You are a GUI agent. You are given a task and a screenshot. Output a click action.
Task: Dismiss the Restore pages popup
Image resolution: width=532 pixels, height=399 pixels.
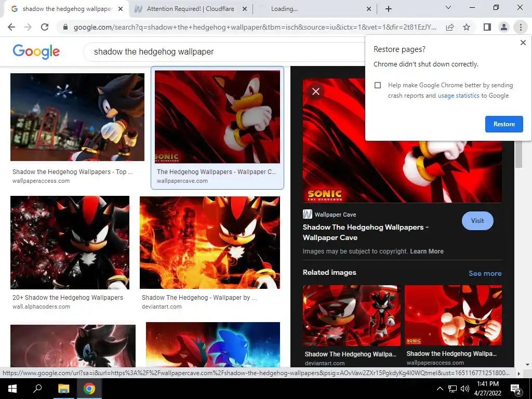[x=523, y=43]
